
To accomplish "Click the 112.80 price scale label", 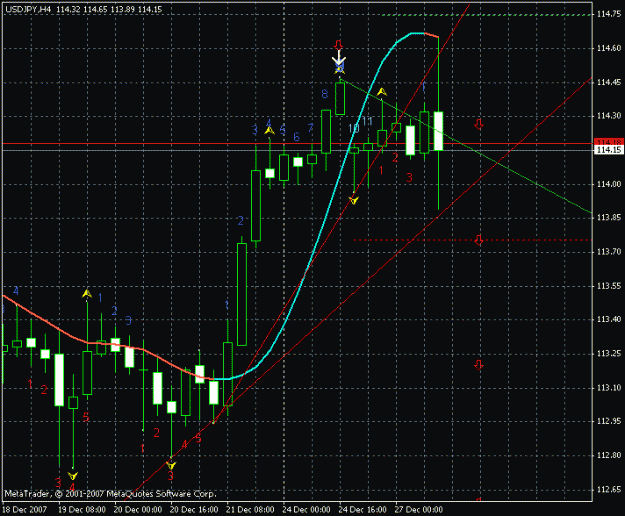I will (609, 455).
